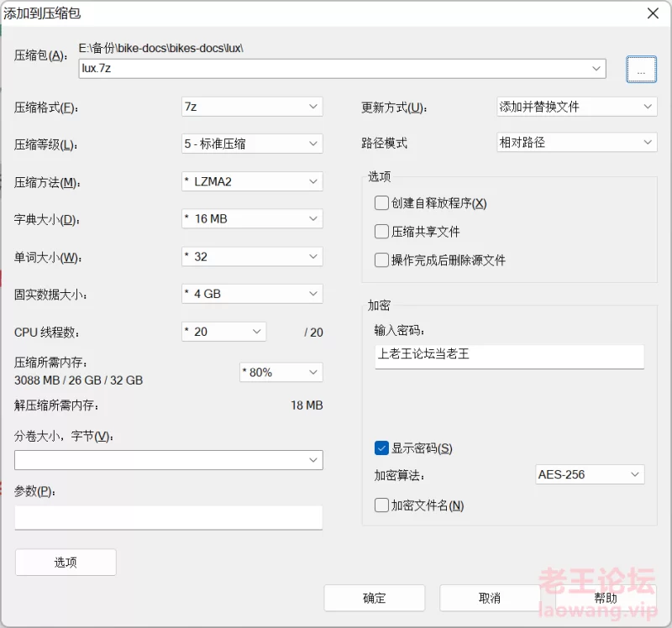
Task: Click the 加密 group label
Action: pyautogui.click(x=379, y=306)
